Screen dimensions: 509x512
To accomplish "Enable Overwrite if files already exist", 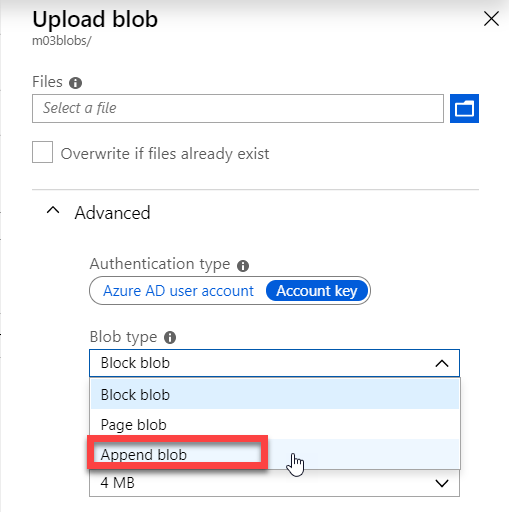I will 42,152.
